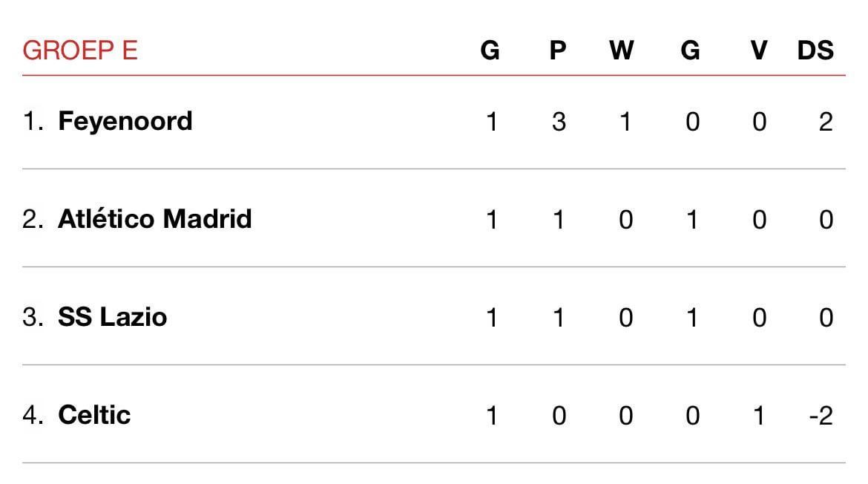Image resolution: width=868 pixels, height=484 pixels.
Task: Open the Atlético Madrid team entry
Action: [154, 219]
